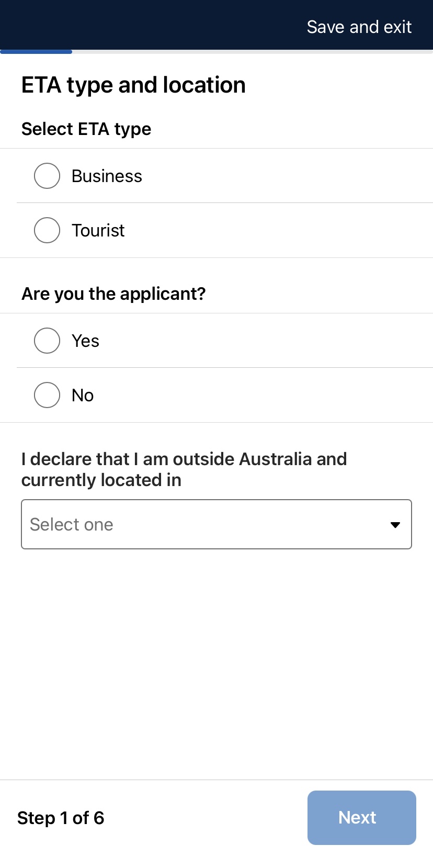Screen dimensions: 433x868
Task: Tap the "Tourist" option label text
Action: 98,231
